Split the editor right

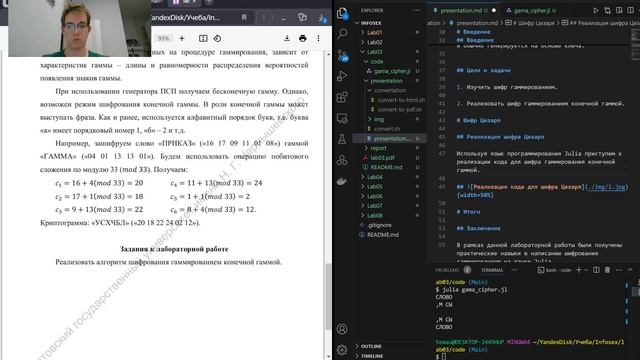click(x=631, y=10)
